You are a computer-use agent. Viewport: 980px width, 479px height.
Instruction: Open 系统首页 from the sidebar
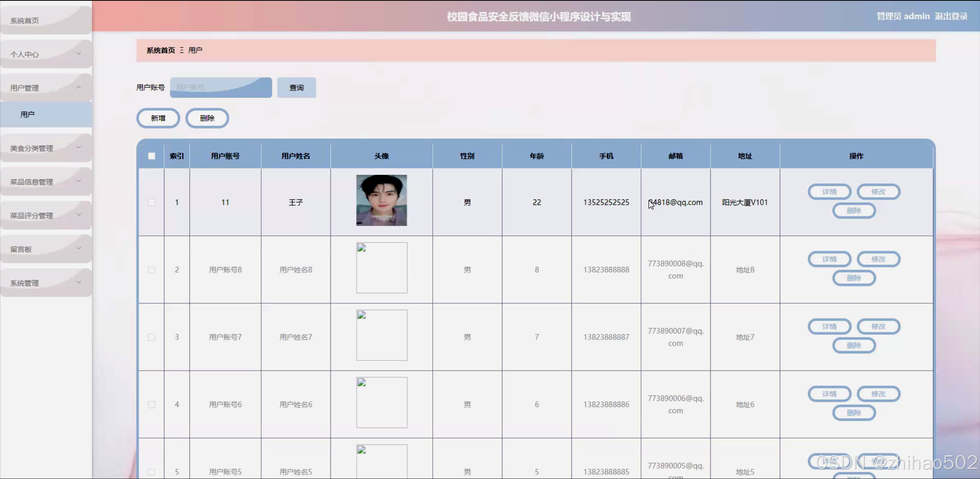25,20
